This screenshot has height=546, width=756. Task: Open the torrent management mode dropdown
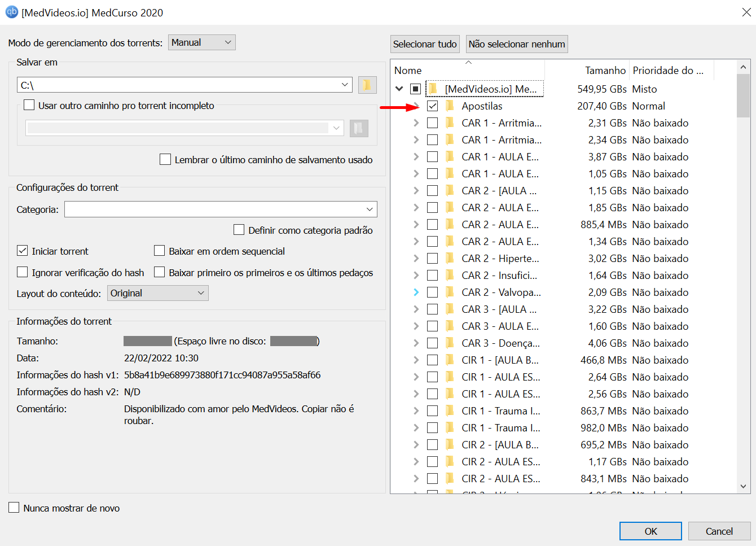[201, 43]
